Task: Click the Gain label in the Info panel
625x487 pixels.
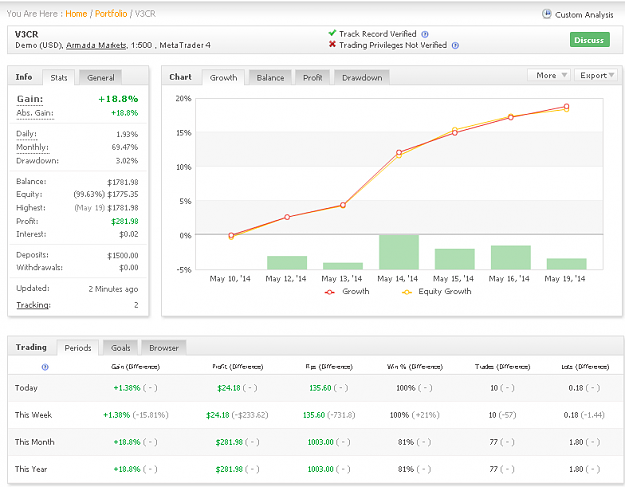Action: [29, 99]
